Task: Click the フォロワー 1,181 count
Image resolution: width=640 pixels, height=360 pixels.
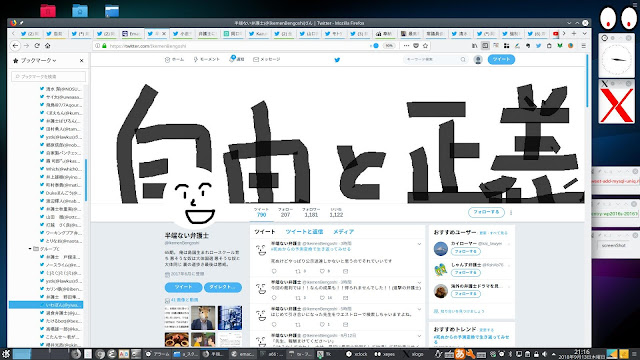Action: coord(311,212)
